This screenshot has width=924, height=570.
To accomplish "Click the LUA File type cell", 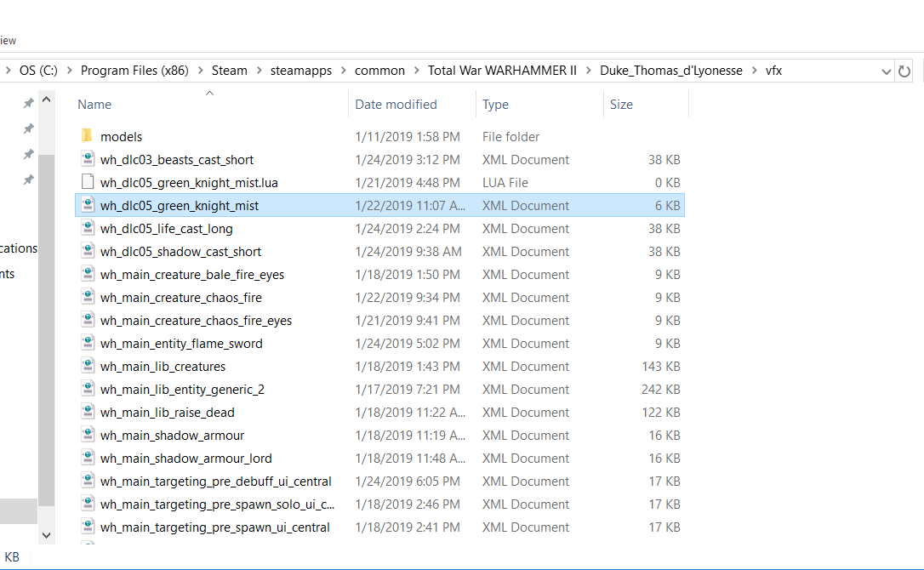I will pyautogui.click(x=505, y=183).
